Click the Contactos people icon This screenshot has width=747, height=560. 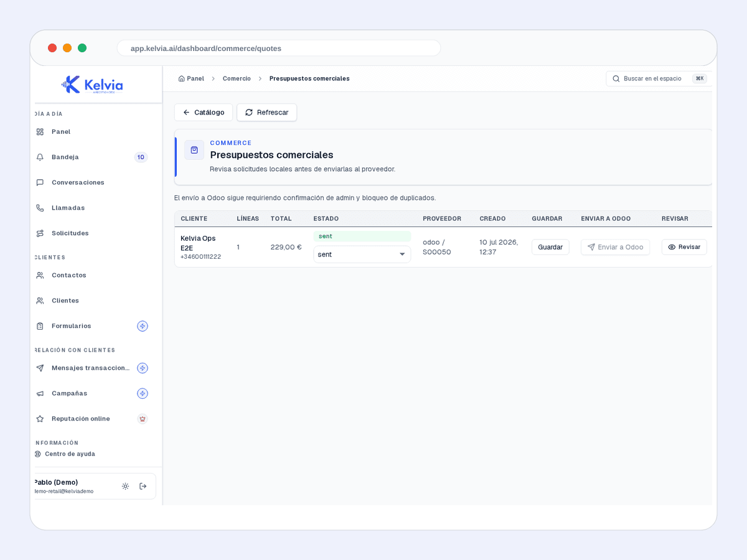[40, 275]
